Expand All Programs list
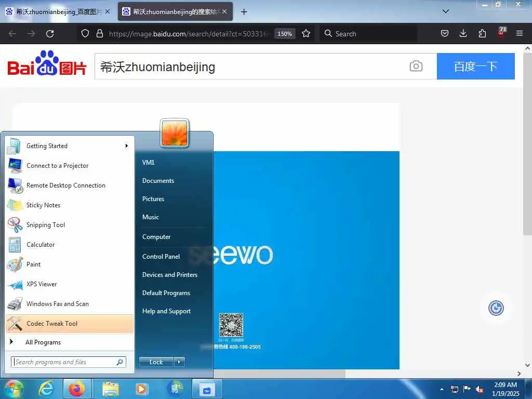The image size is (532, 399). pyautogui.click(x=70, y=342)
